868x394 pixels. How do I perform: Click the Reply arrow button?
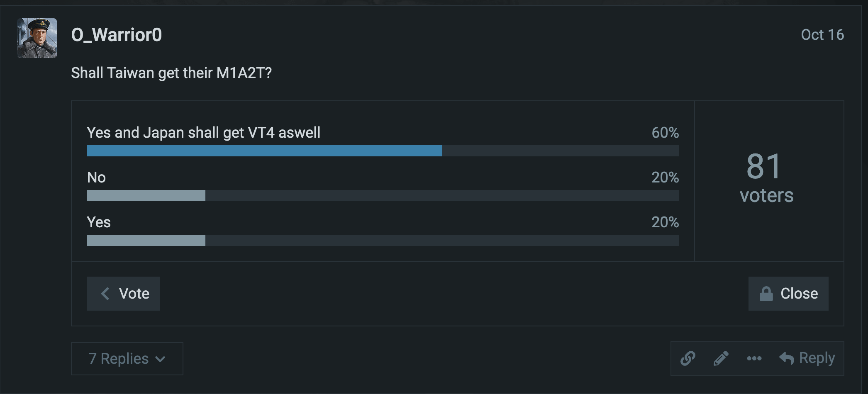coord(807,358)
